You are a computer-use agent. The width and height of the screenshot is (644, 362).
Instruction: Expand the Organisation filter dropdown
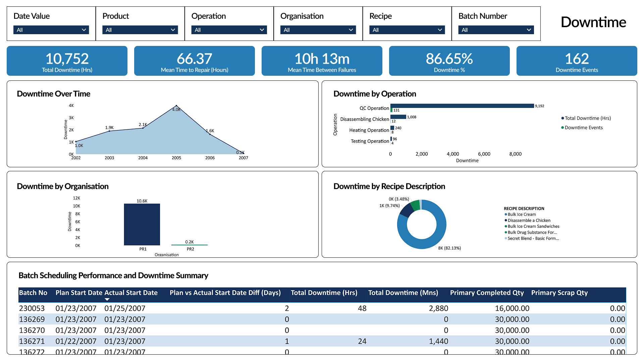[x=318, y=30]
